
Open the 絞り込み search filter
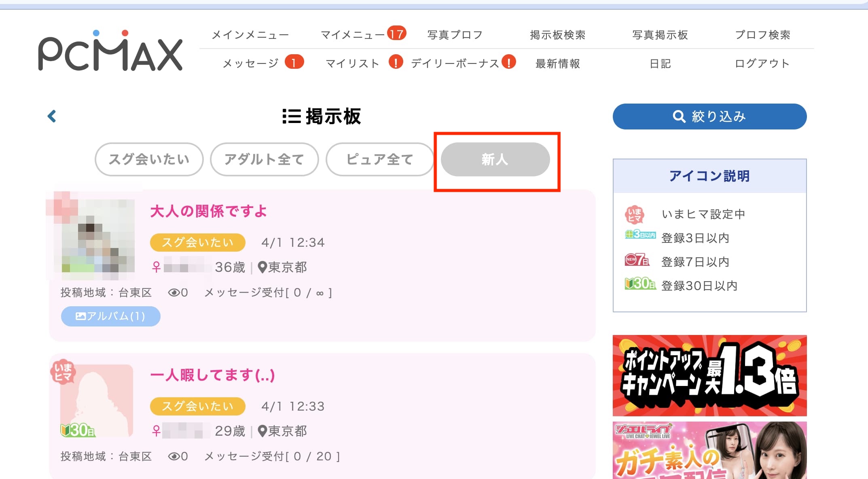tap(709, 117)
